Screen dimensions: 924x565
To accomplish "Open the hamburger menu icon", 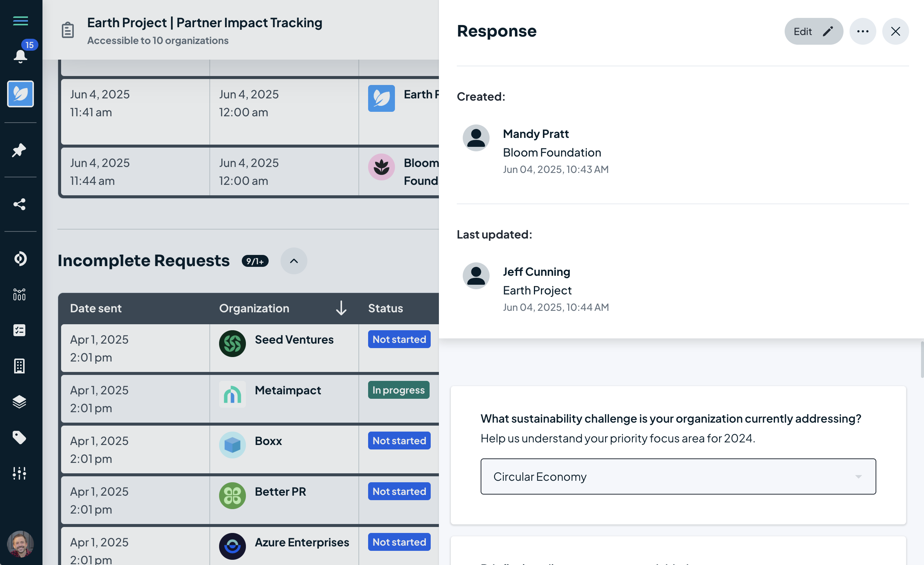I will pyautogui.click(x=20, y=21).
